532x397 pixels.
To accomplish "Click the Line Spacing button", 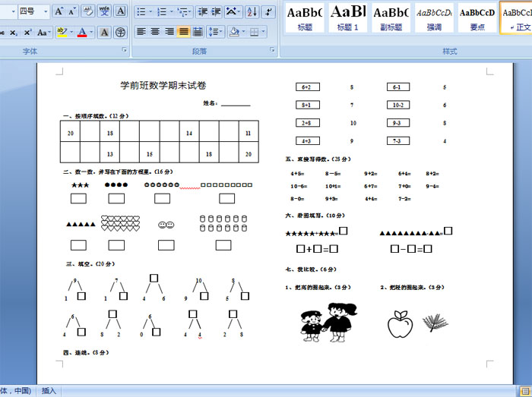I will point(215,32).
